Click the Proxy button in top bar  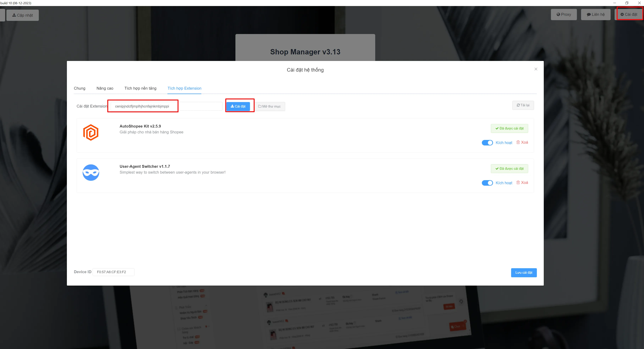(x=563, y=15)
